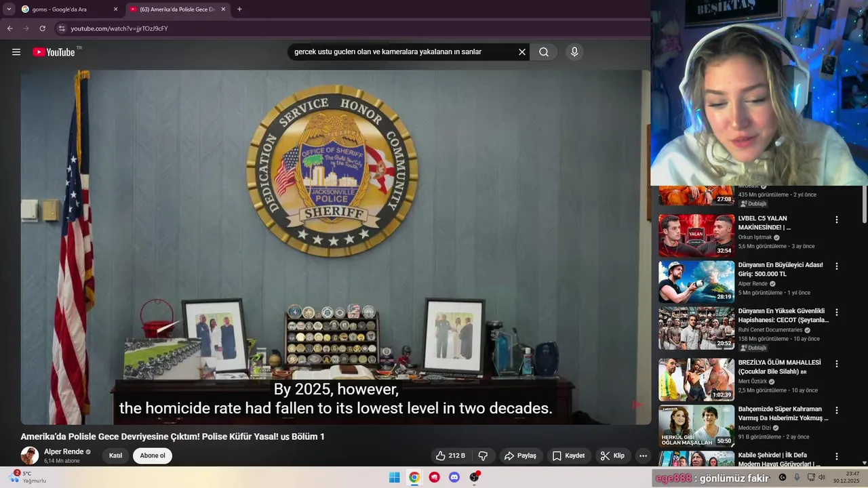Open the CECOT prison documentary thumbnail
Screen dimensions: 868x488
696,328
